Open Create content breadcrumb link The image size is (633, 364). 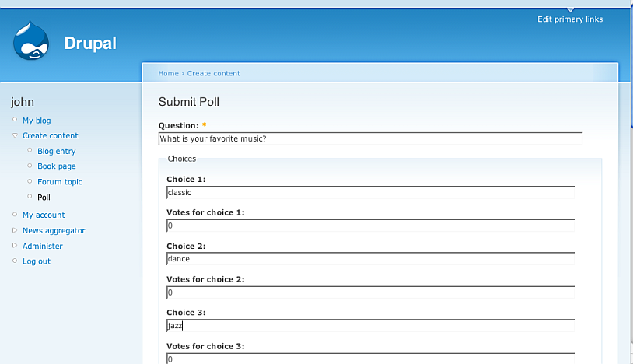[x=213, y=73]
